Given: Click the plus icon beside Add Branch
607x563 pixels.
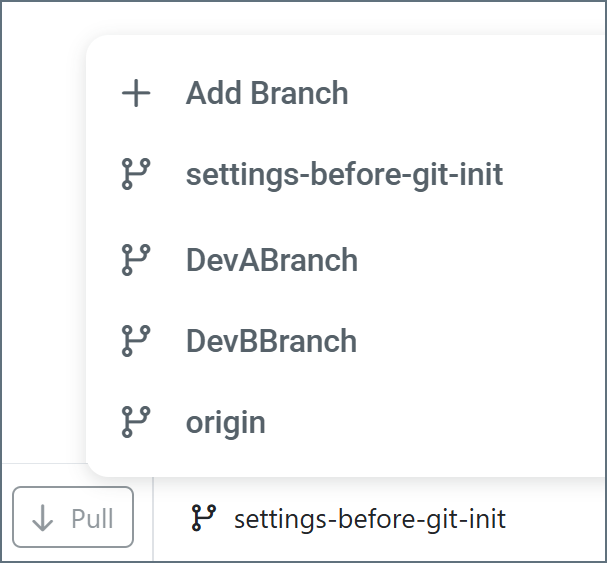Looking at the screenshot, I should (x=135, y=94).
